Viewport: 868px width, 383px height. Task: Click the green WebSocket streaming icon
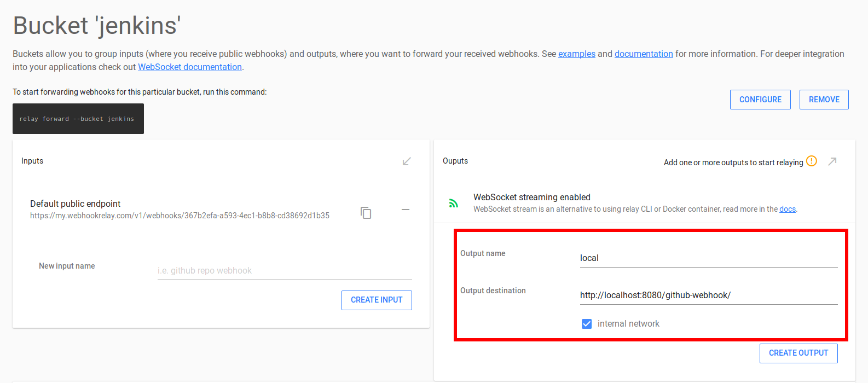(454, 204)
